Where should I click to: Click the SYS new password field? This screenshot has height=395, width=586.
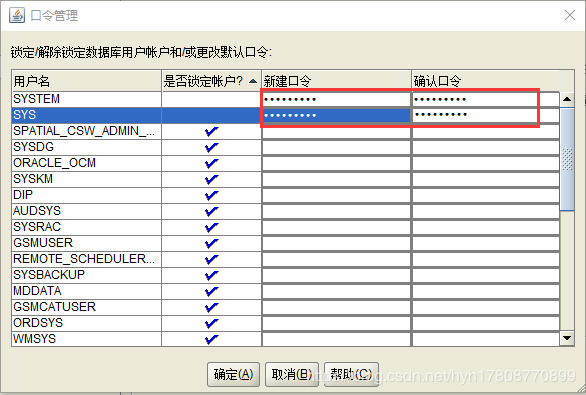click(x=336, y=115)
